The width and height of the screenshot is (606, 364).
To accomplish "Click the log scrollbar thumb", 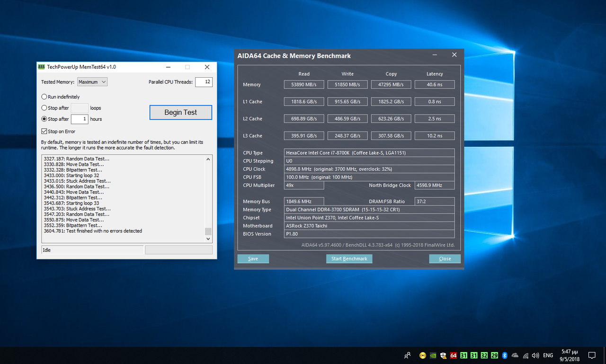I will point(208,231).
